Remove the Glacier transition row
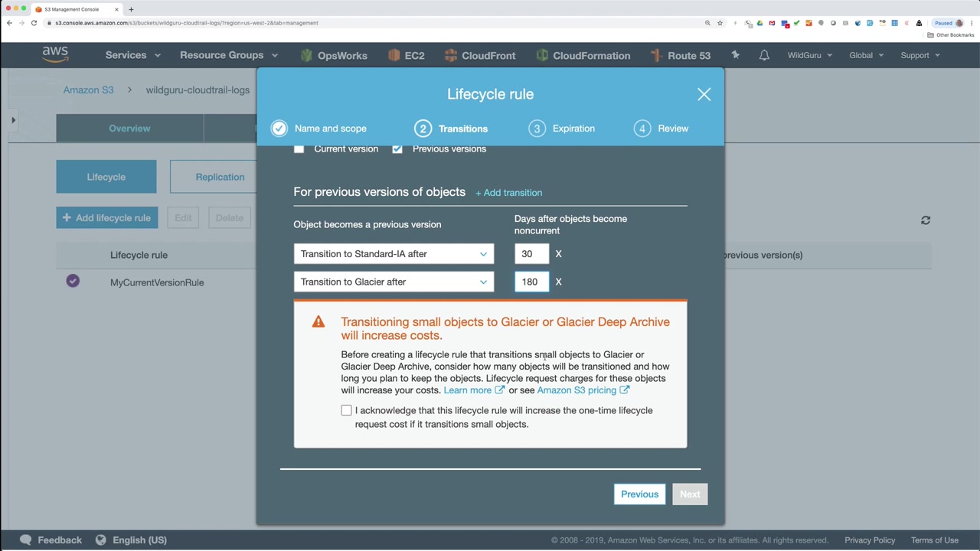Image resolution: width=980 pixels, height=551 pixels. 558,282
